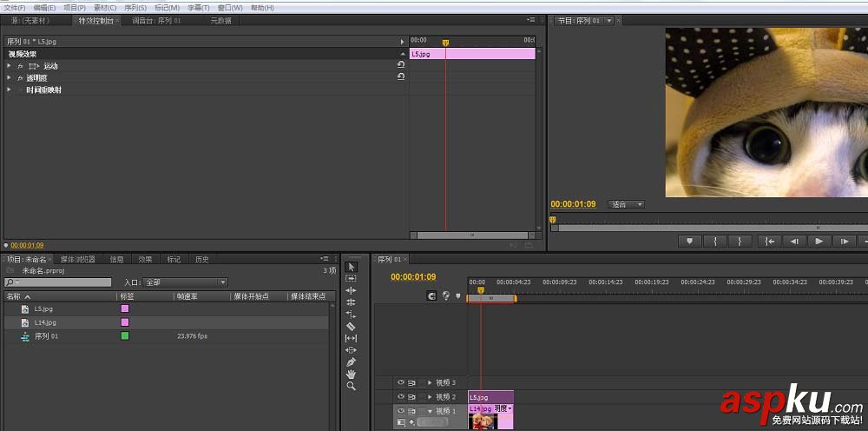Click the project search input field

[x=57, y=282]
